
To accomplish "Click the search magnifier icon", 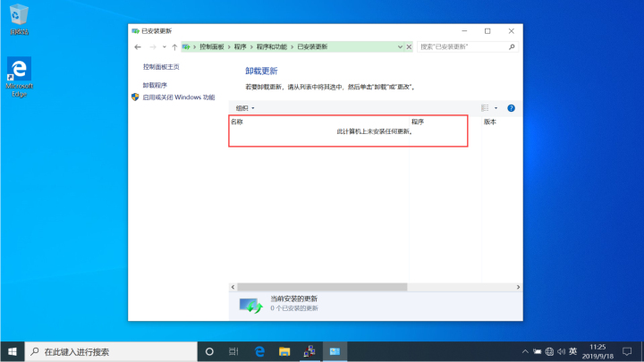I will pos(512,46).
